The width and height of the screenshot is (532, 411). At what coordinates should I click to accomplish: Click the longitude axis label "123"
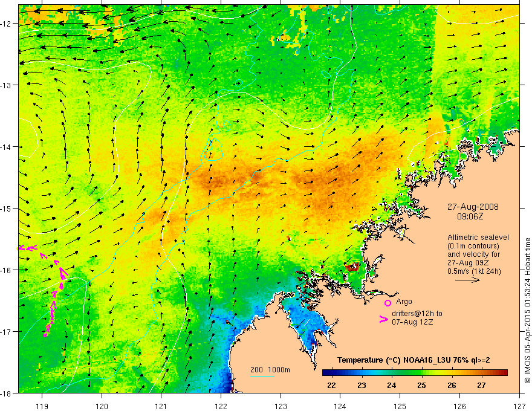pos(281,406)
